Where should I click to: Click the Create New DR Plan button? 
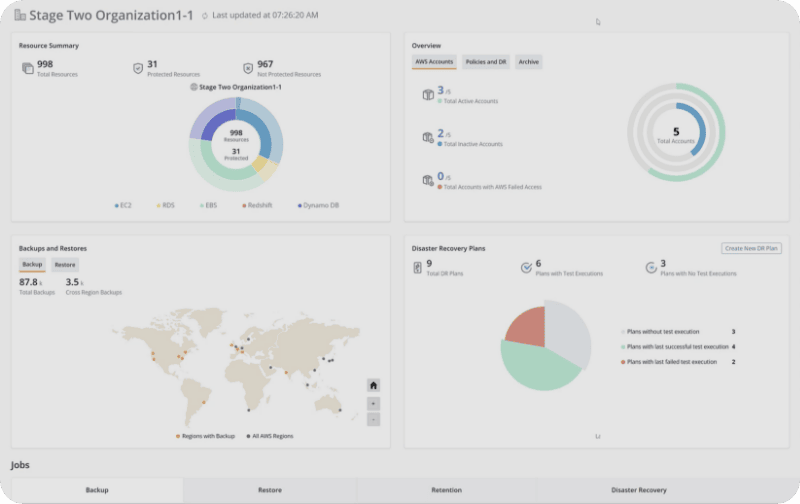[751, 248]
